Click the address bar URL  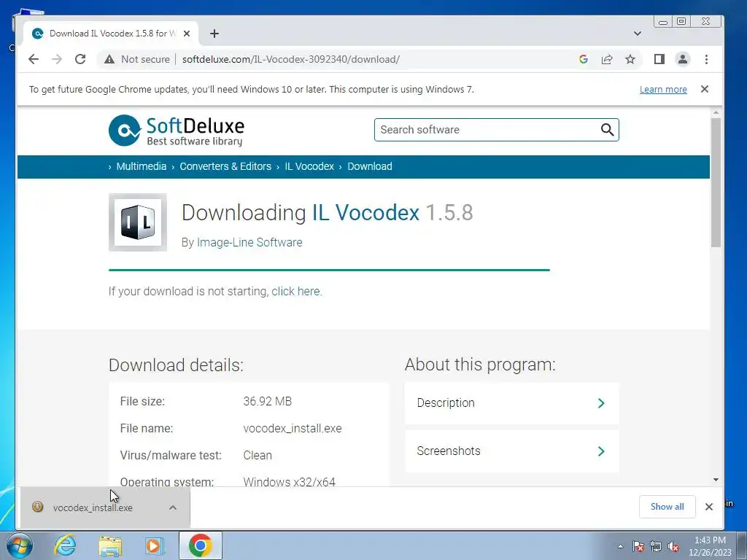tap(290, 59)
